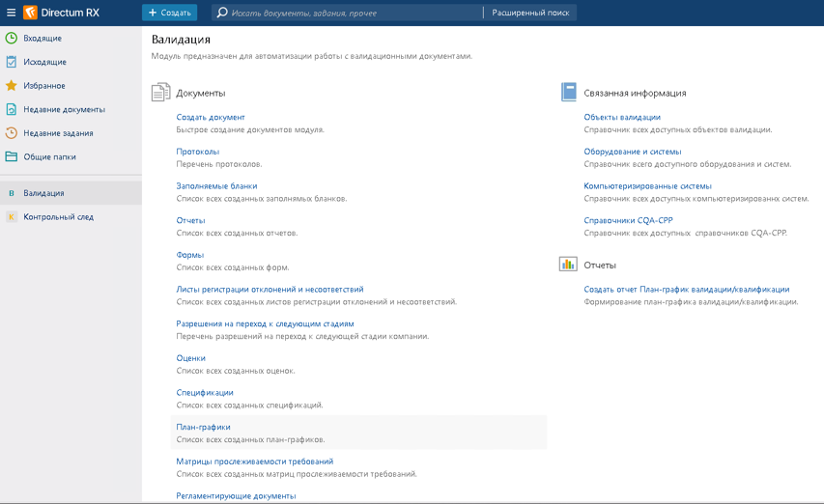Click text 'Быстрое создание документов модуля.'
The width and height of the screenshot is (824, 504).
tap(250, 129)
